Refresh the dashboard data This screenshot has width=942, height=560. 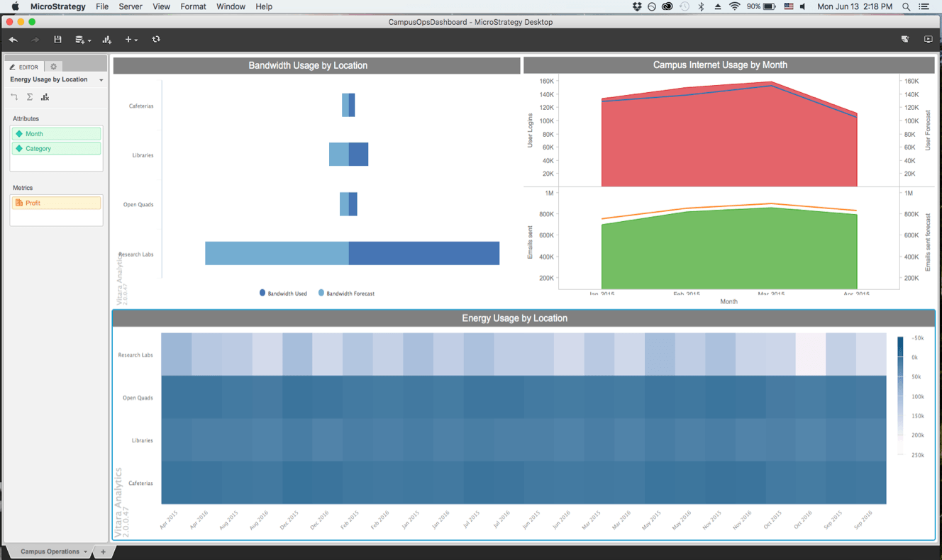[156, 40]
